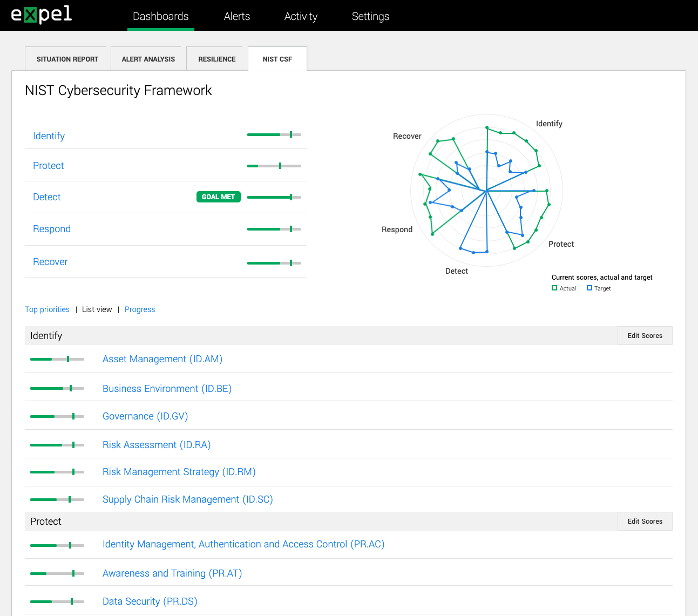
Task: Open Asset Management (ID.AM)
Action: (162, 359)
